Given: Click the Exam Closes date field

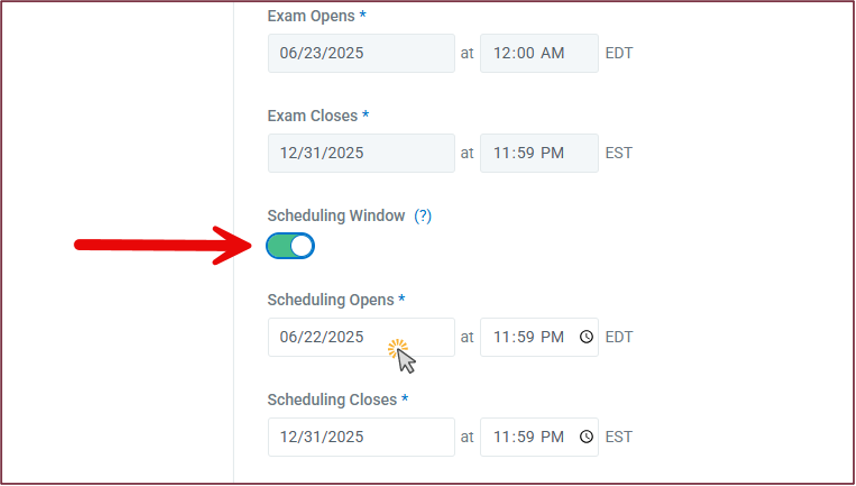Looking at the screenshot, I should 360,153.
